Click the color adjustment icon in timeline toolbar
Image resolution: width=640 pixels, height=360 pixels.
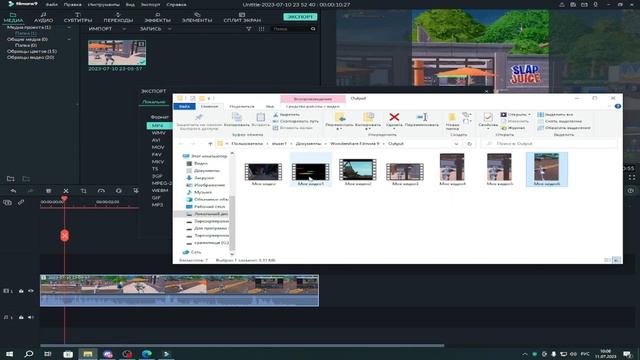(x=118, y=191)
